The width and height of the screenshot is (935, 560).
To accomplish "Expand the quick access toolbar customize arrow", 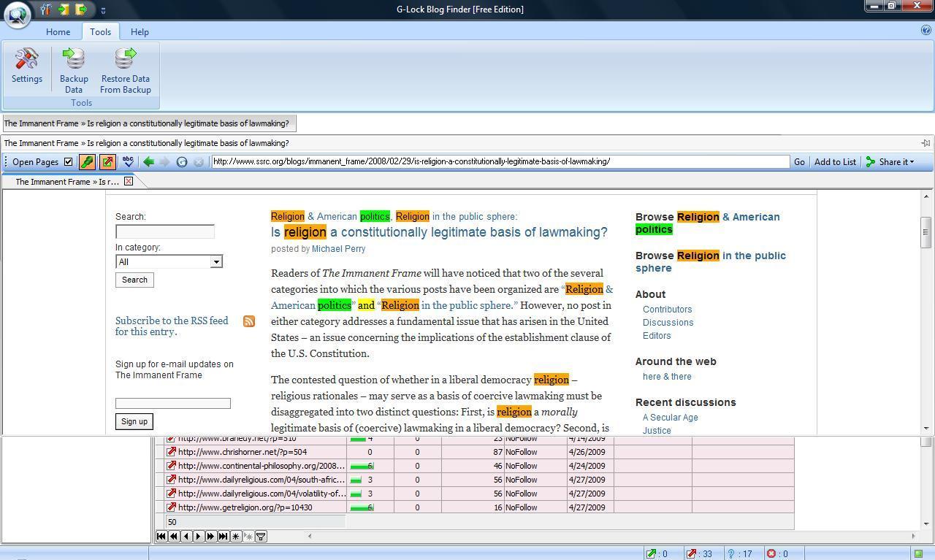I will (103, 10).
